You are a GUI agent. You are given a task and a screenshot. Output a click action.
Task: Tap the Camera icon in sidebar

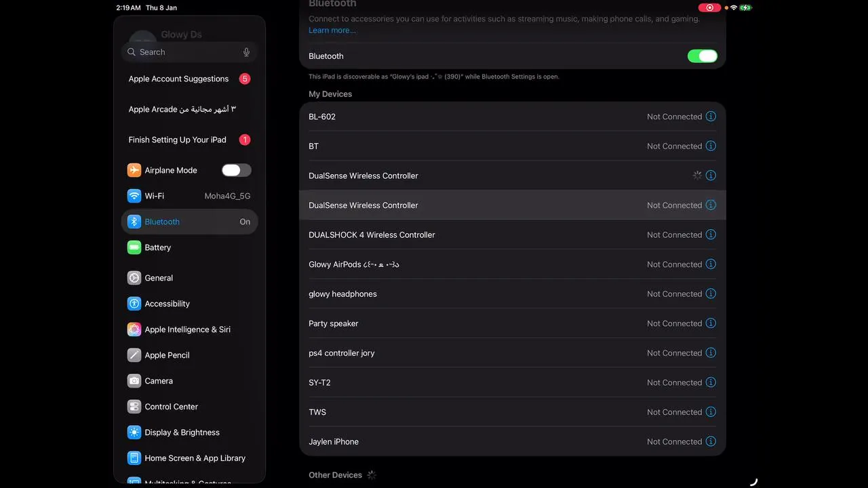(x=134, y=381)
